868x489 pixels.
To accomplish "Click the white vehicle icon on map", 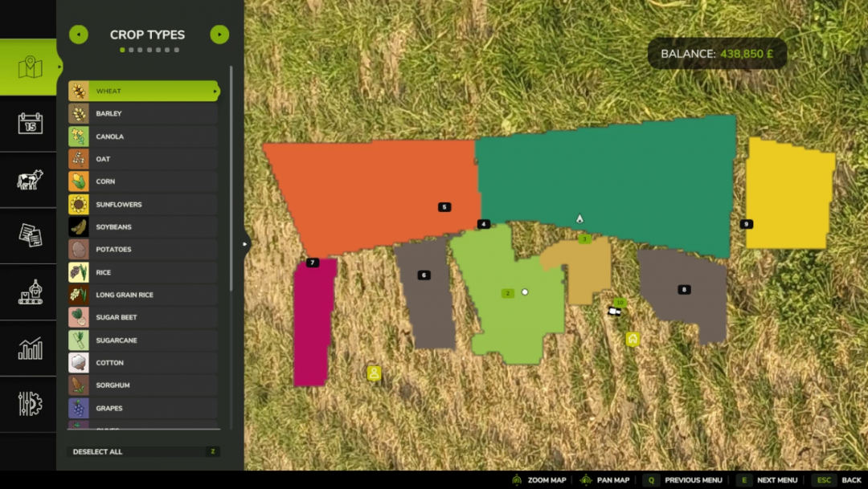I will pyautogui.click(x=614, y=312).
